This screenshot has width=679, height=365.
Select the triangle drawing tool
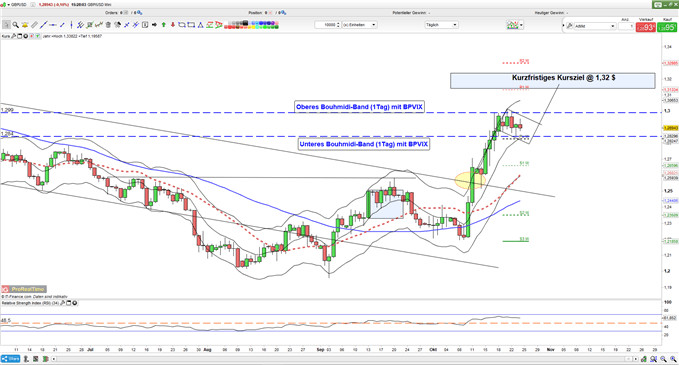tap(200, 25)
